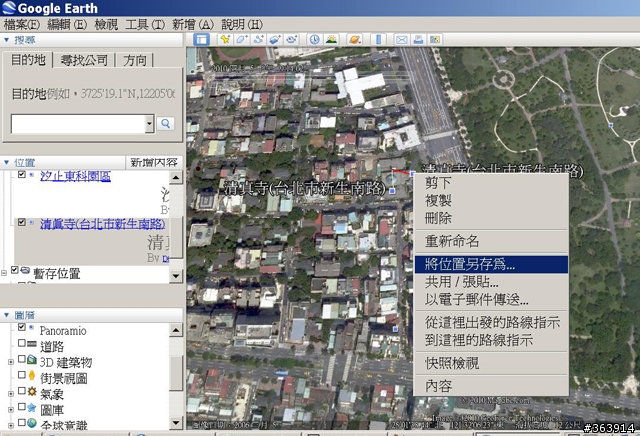
Task: Add a polygon from the toolbar
Action: [x=241, y=40]
